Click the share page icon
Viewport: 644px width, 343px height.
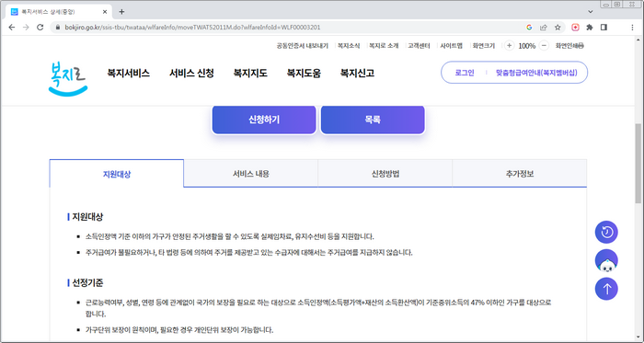click(x=544, y=28)
